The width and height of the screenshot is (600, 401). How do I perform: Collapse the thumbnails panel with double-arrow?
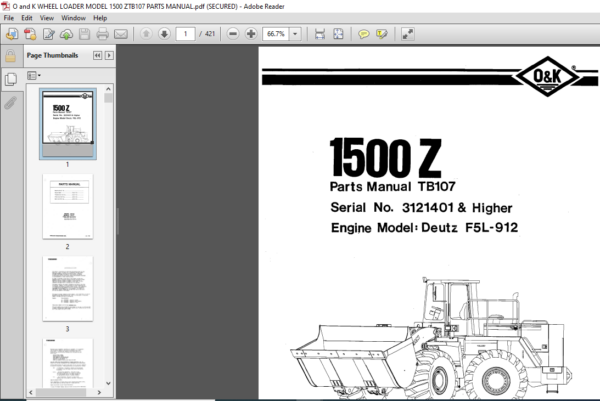(97, 55)
